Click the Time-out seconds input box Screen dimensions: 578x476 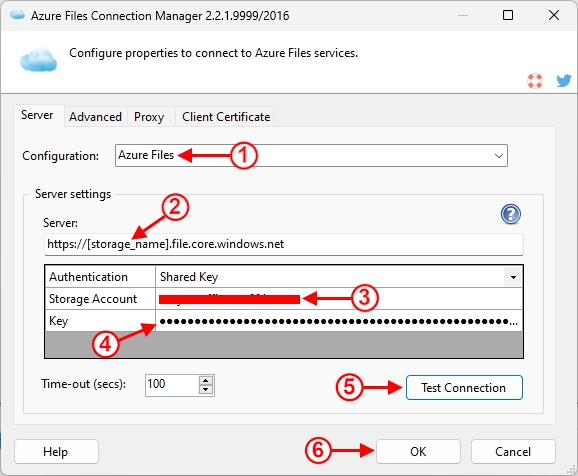[172, 385]
